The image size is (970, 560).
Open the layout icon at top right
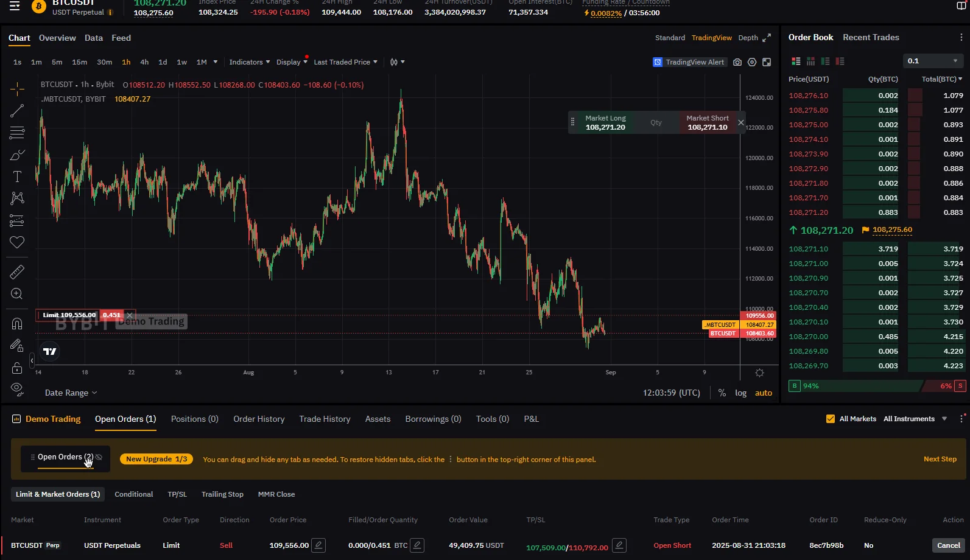961,6
